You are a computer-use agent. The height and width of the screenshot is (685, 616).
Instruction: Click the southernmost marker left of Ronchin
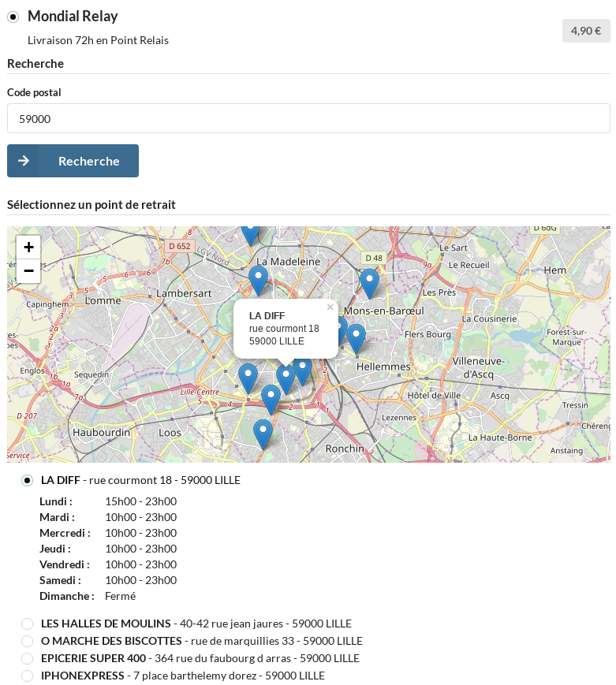pyautogui.click(x=263, y=434)
